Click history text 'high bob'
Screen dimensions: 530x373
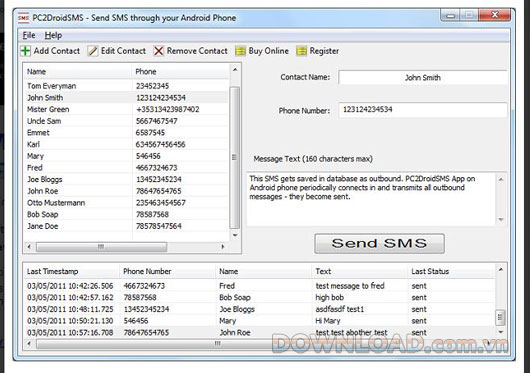coord(330,298)
